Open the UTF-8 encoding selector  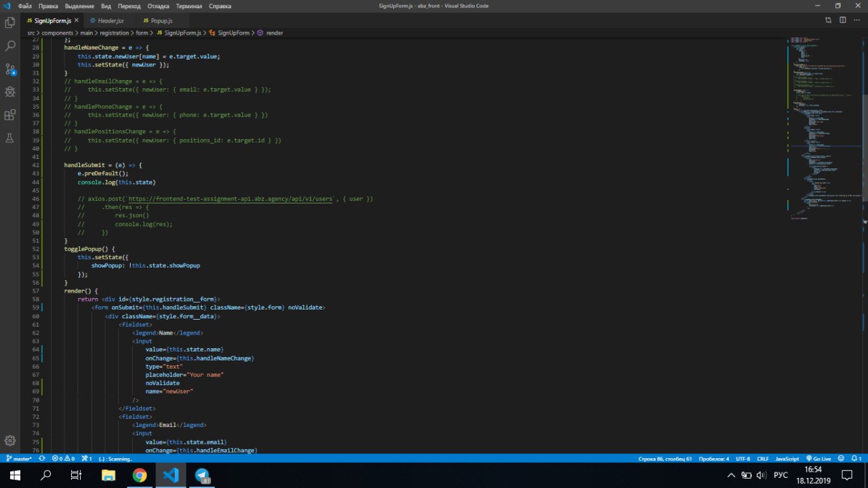click(x=743, y=459)
